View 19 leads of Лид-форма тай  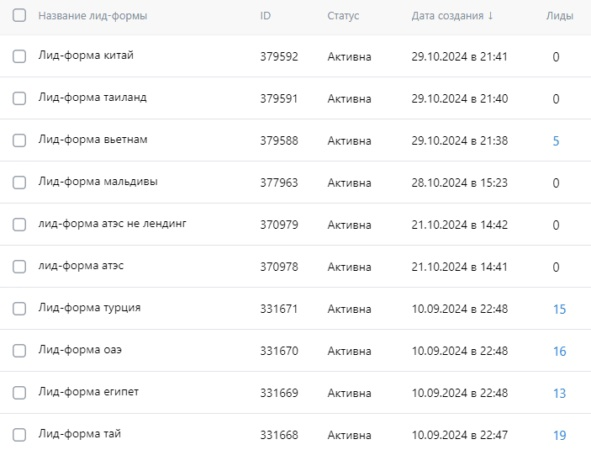560,435
